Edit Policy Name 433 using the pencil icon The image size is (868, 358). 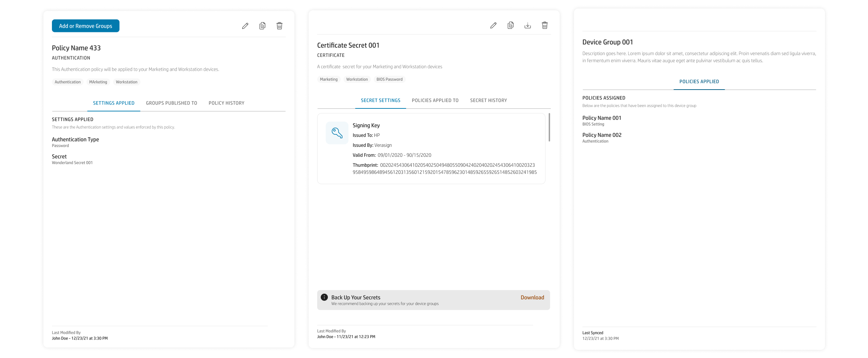coord(245,26)
